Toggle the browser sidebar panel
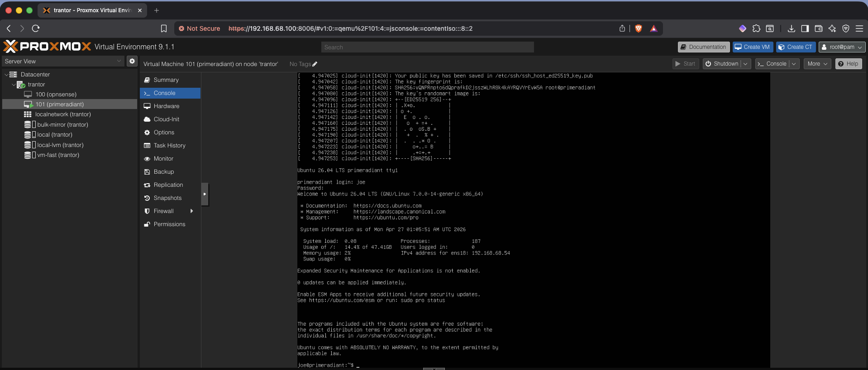The image size is (868, 370). click(x=805, y=28)
